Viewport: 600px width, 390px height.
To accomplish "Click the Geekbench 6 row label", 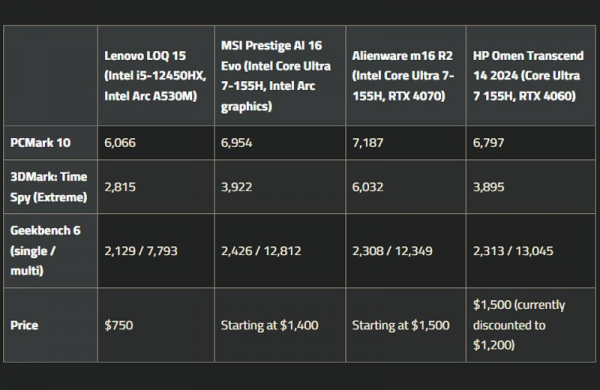I will click(45, 251).
